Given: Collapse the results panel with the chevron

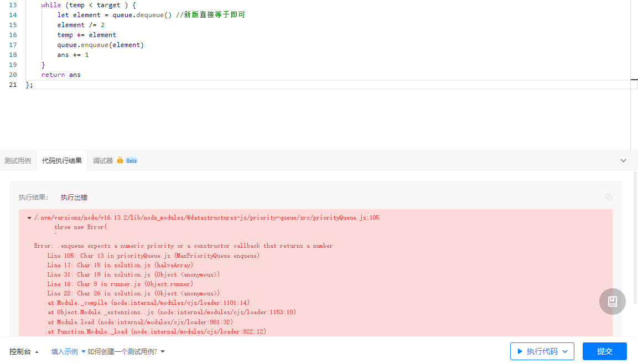Looking at the screenshot, I should [623, 160].
